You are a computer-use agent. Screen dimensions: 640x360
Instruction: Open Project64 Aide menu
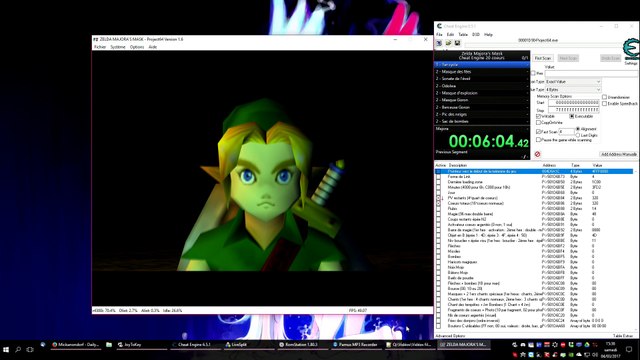click(153, 47)
